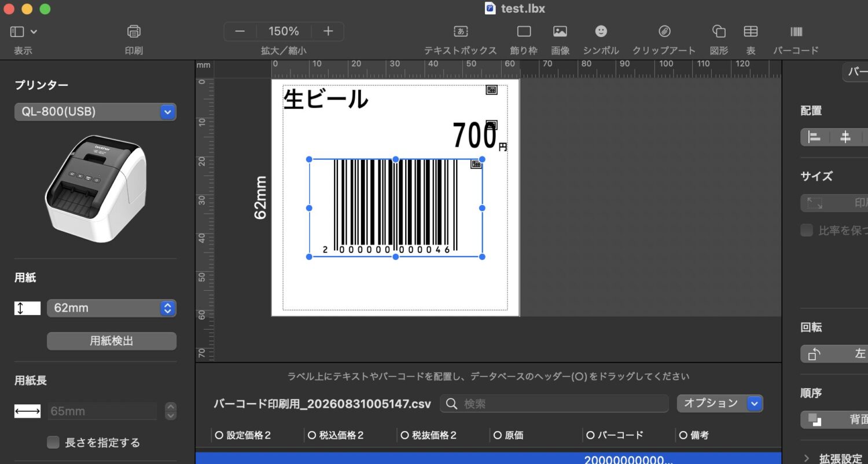
Task: Click the 印刷 printer icon
Action: [134, 31]
